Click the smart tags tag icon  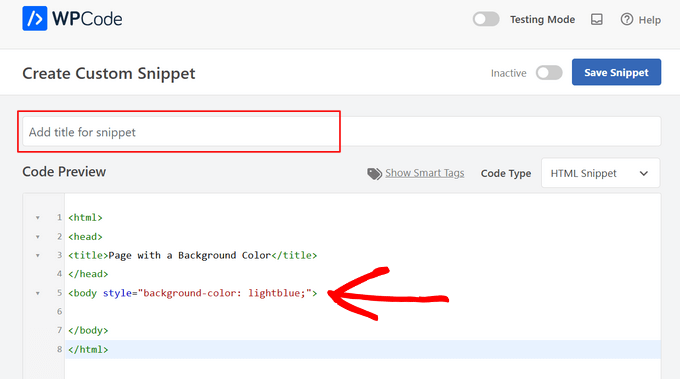coord(374,173)
